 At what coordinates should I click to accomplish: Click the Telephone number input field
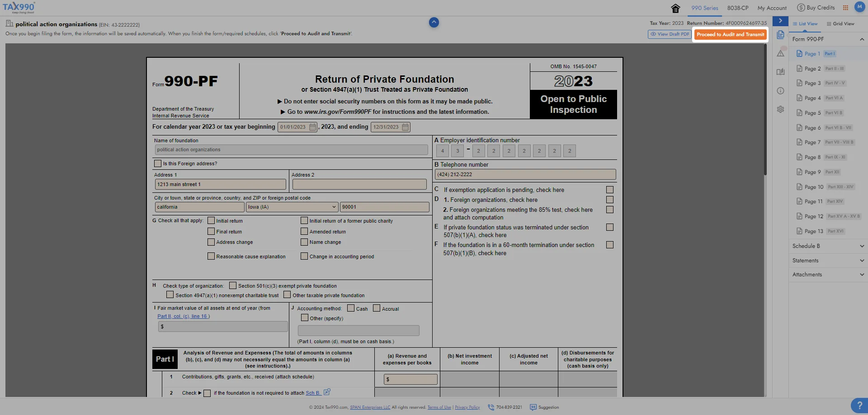pyautogui.click(x=524, y=174)
